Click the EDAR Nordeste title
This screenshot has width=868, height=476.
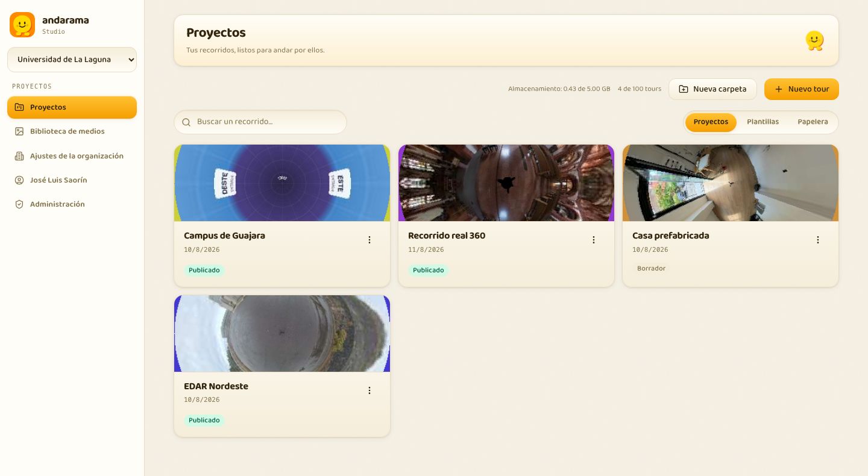[216, 386]
